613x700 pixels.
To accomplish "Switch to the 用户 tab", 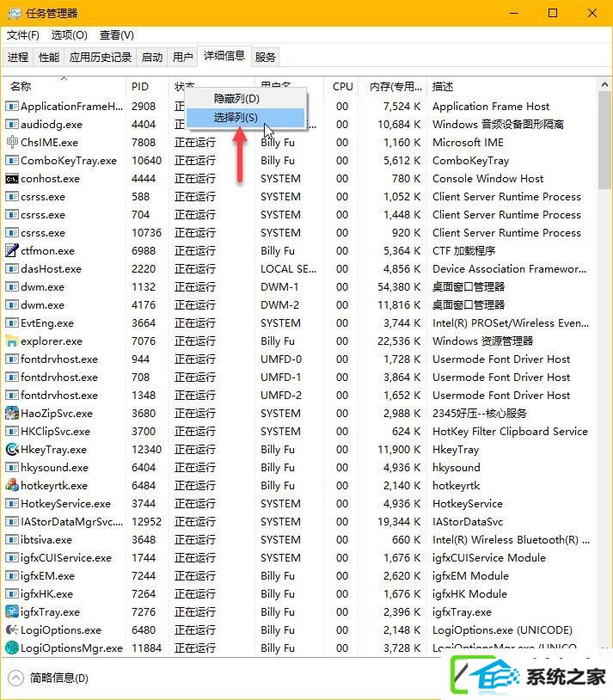I will click(182, 57).
